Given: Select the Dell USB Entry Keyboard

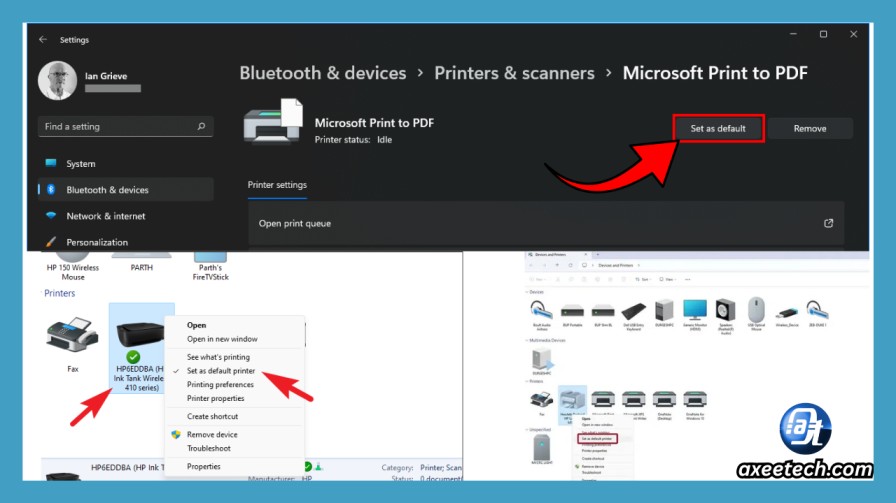Looking at the screenshot, I should point(634,316).
